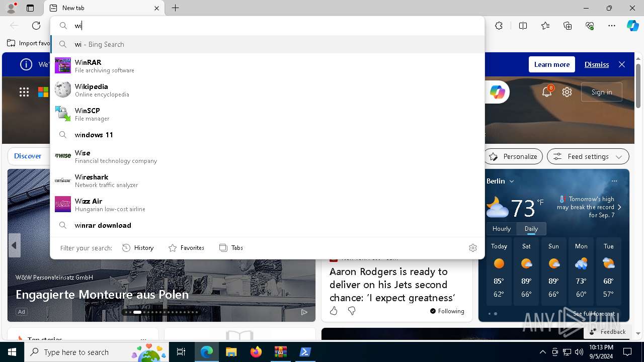This screenshot has height=362, width=644.
Task: Choose the Wise suggestion
Action: tap(268, 156)
